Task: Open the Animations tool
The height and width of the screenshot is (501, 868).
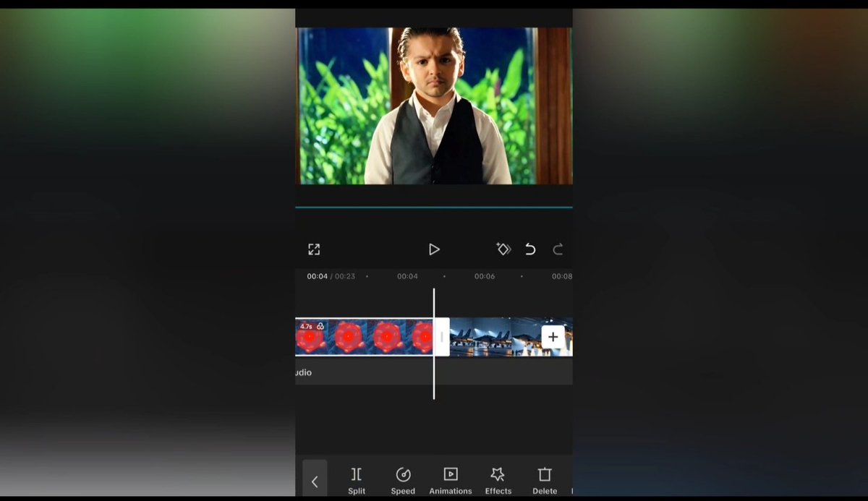Action: pos(451,481)
